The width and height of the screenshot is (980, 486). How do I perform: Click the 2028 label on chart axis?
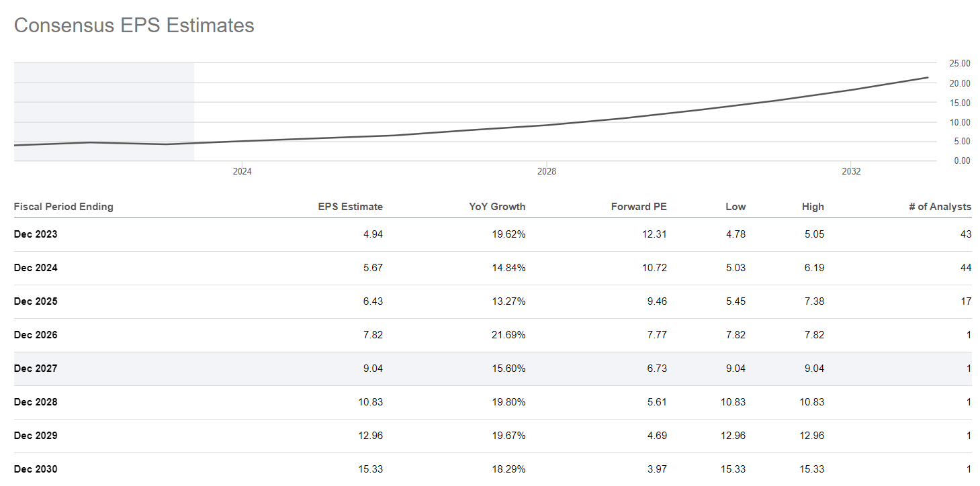coord(547,172)
